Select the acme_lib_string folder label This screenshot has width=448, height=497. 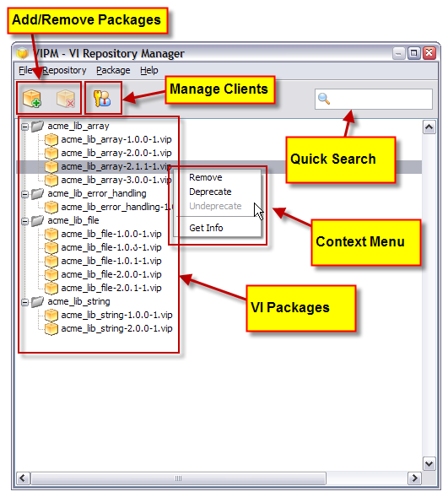[78, 302]
